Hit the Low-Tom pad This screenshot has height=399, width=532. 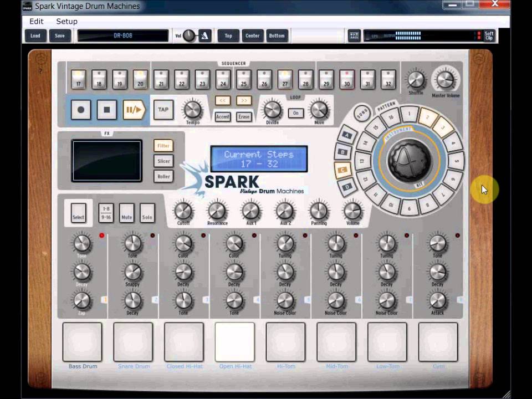click(x=387, y=342)
